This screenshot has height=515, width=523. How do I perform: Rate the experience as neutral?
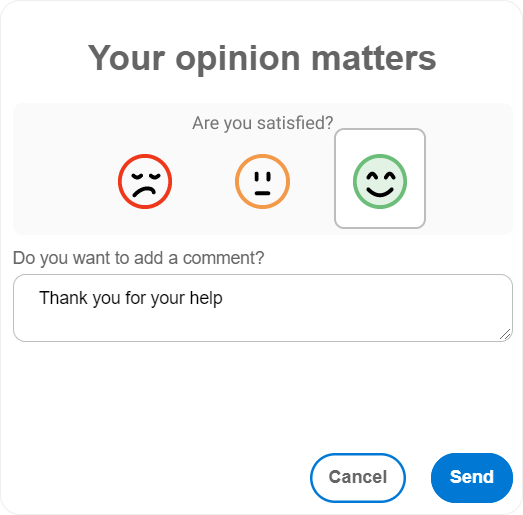pyautogui.click(x=263, y=181)
